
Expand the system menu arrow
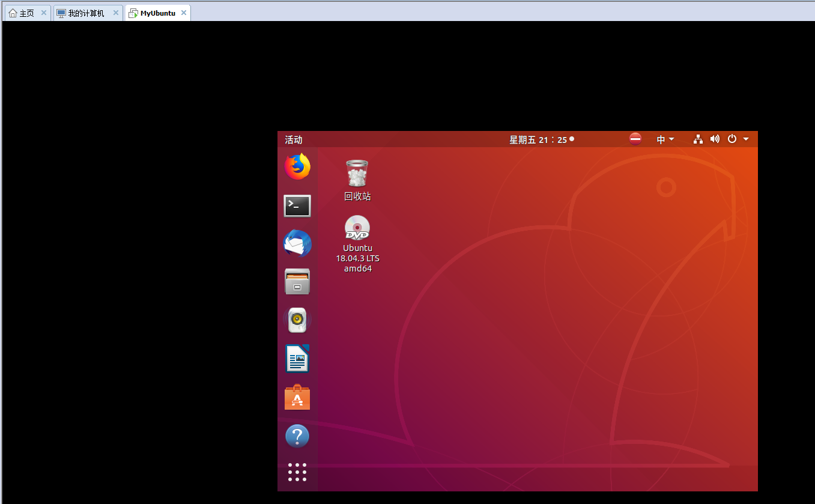click(x=746, y=139)
